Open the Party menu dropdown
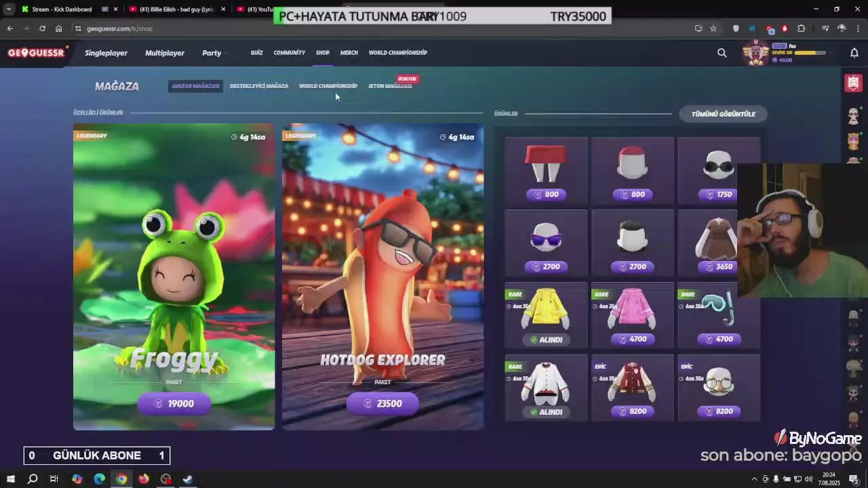868x488 pixels. coord(212,53)
